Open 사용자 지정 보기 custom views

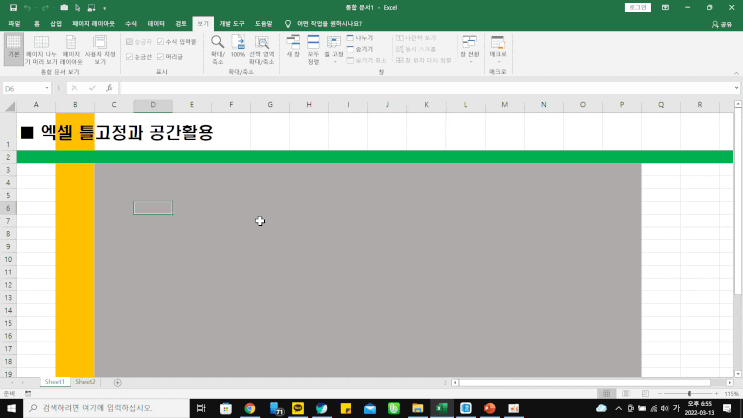100,49
